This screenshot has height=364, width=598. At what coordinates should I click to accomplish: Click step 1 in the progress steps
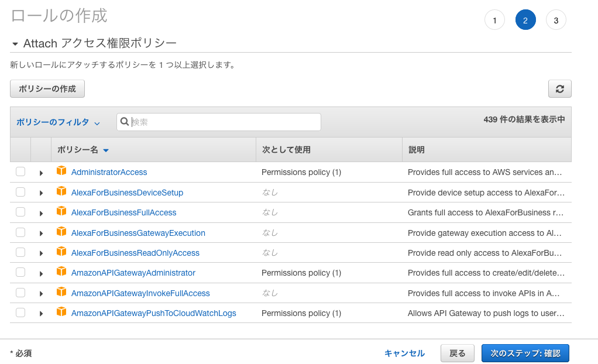click(x=494, y=19)
